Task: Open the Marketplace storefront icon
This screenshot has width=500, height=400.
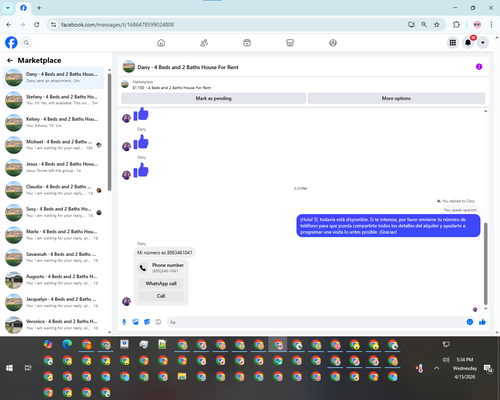Action: coord(290,43)
